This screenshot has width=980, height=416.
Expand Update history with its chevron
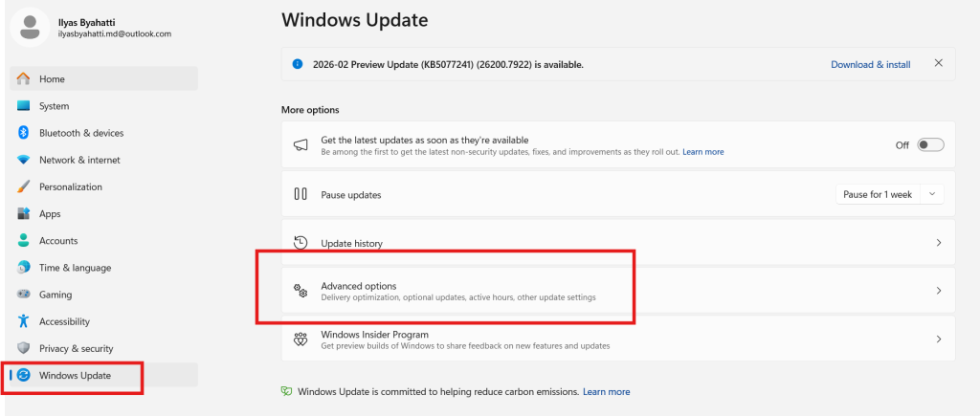(938, 242)
